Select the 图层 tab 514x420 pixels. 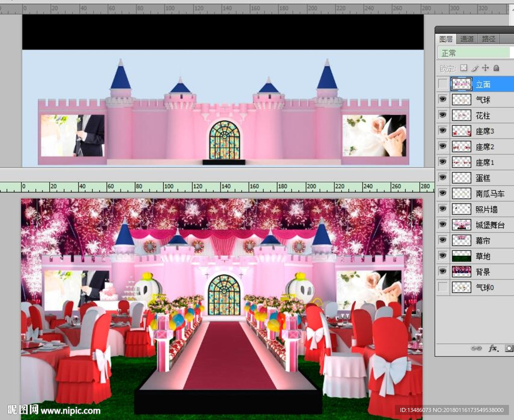pos(446,39)
